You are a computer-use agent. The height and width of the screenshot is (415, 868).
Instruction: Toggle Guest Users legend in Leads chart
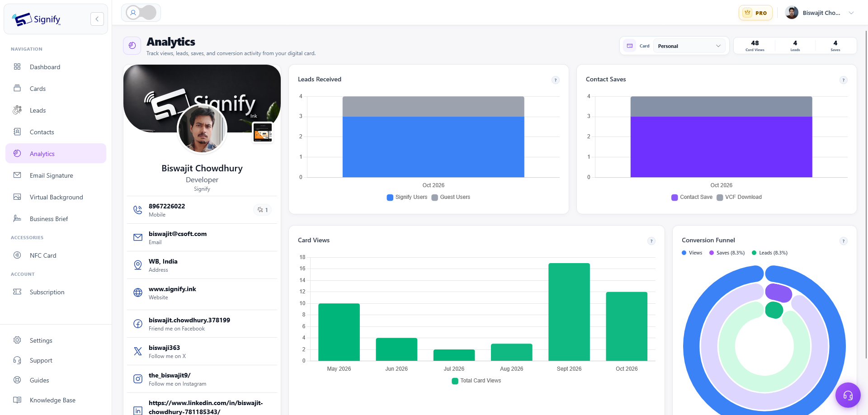pos(451,197)
